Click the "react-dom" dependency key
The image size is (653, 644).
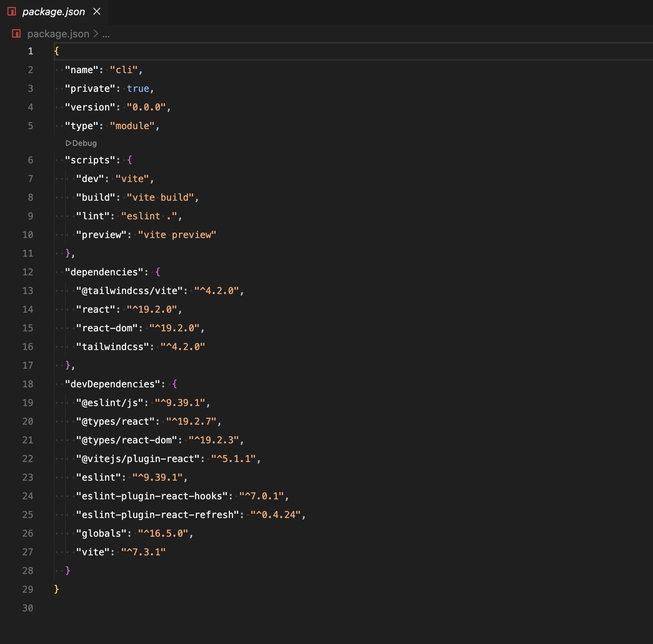(107, 328)
